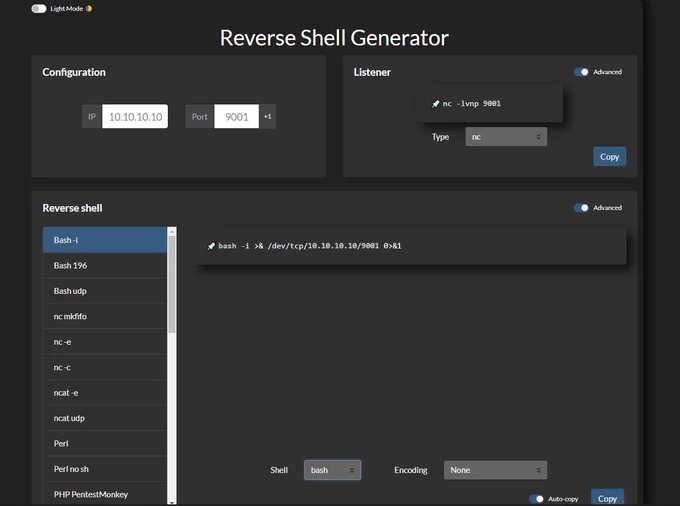This screenshot has width=680, height=506.
Task: Select the Bash -i shell option
Action: 105,240
